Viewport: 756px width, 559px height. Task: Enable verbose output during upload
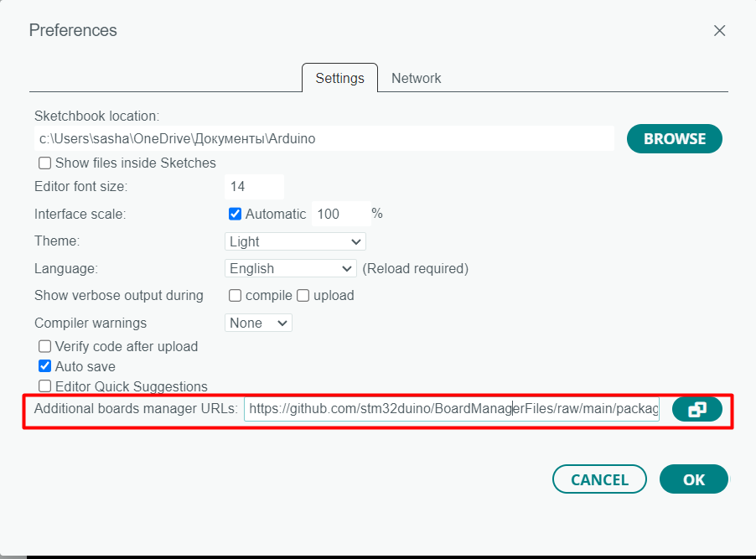[303, 295]
